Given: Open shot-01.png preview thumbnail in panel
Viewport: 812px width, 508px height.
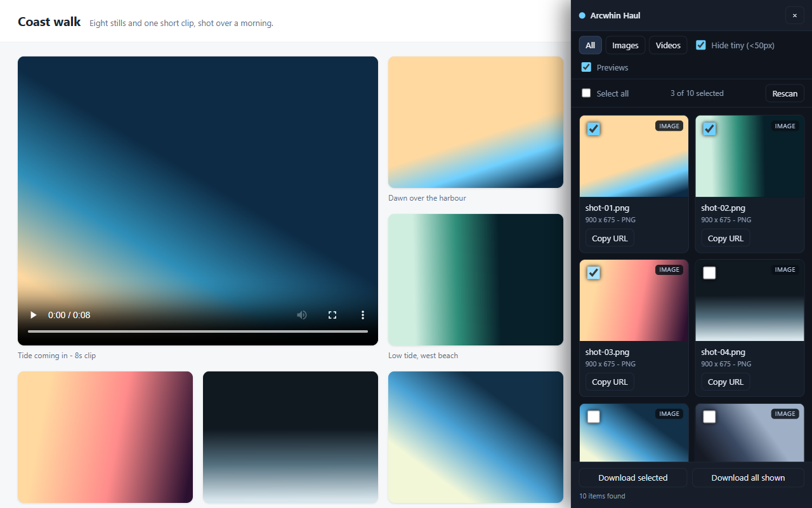Looking at the screenshot, I should click(x=634, y=156).
